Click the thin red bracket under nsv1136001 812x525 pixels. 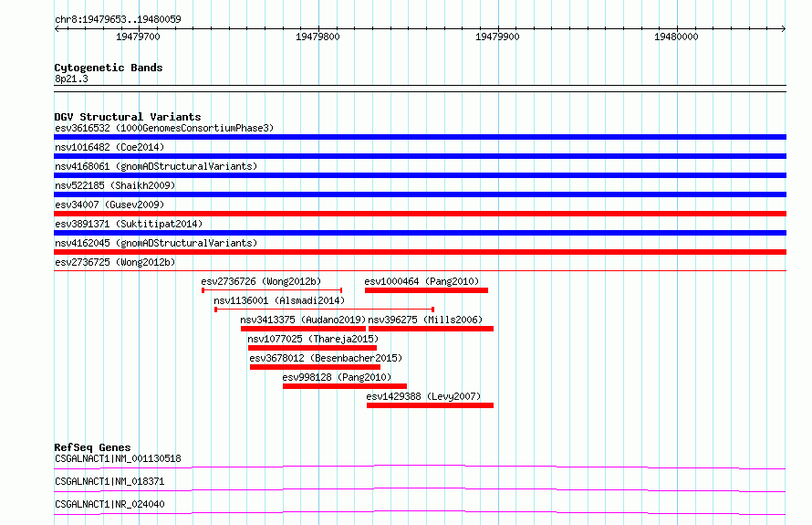tap(324, 310)
